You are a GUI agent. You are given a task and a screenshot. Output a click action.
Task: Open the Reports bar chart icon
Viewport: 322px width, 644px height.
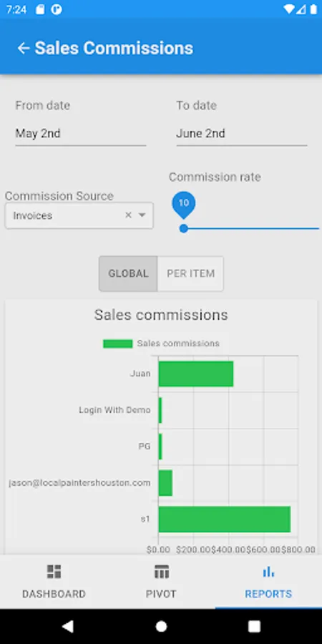pyautogui.click(x=268, y=571)
